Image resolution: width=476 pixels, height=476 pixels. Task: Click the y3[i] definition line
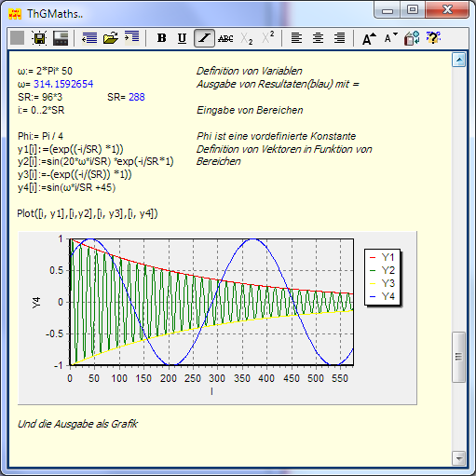[x=75, y=174]
